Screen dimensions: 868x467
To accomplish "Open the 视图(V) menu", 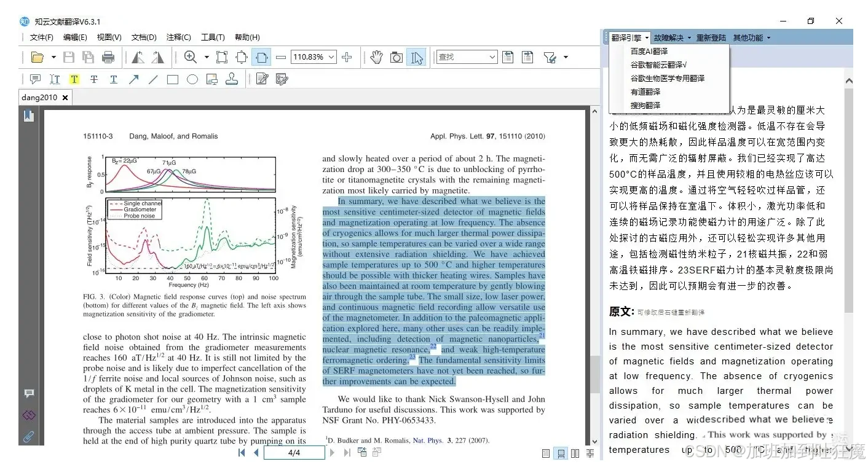I will pos(109,37).
